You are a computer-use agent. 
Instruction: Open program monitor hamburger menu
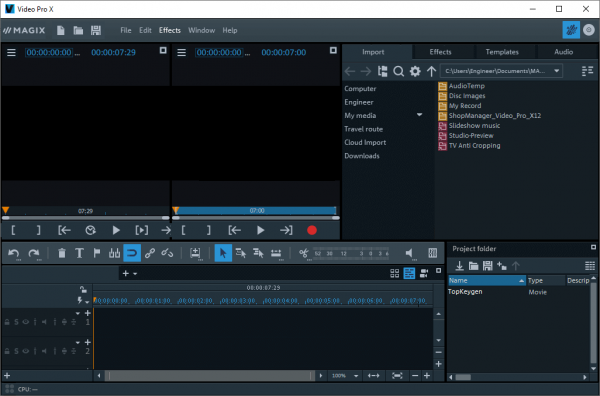(x=182, y=52)
